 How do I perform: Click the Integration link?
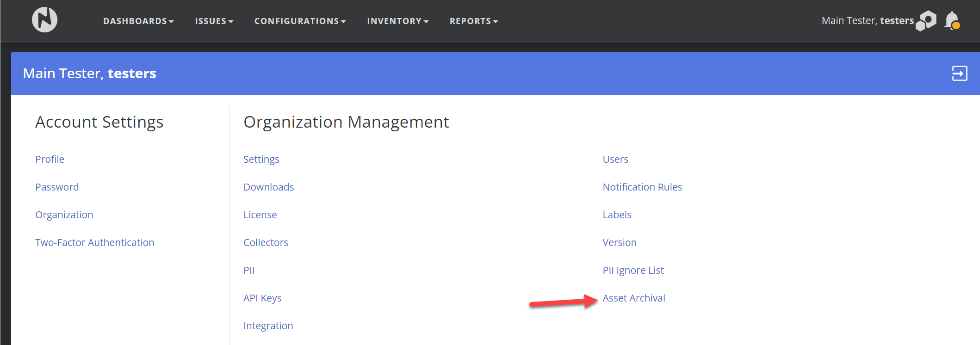[268, 326]
